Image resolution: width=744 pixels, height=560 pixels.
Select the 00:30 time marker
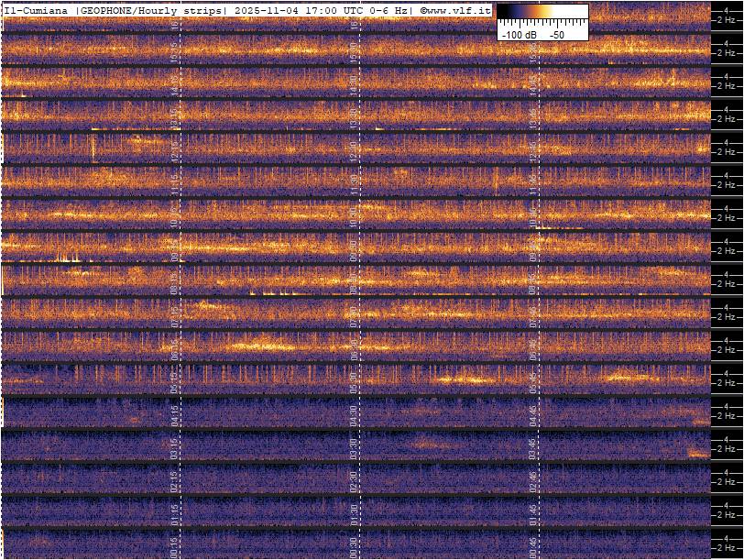pos(355,546)
